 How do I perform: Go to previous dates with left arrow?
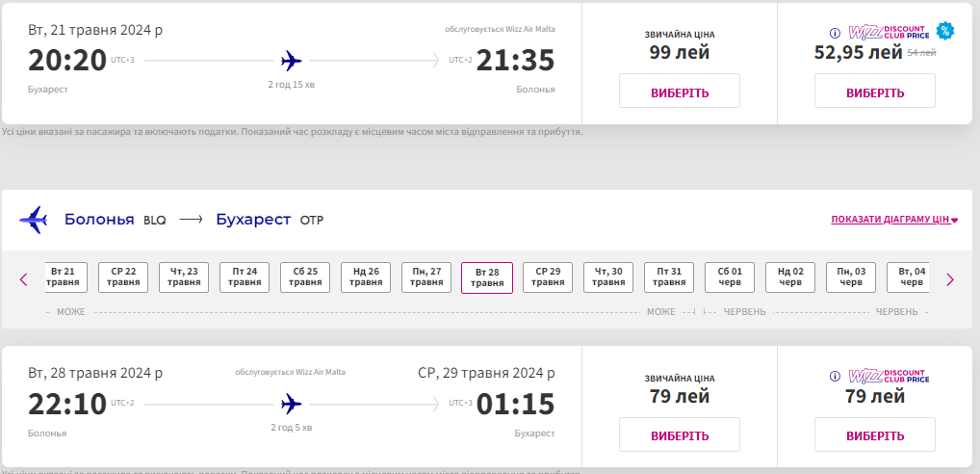point(24,279)
